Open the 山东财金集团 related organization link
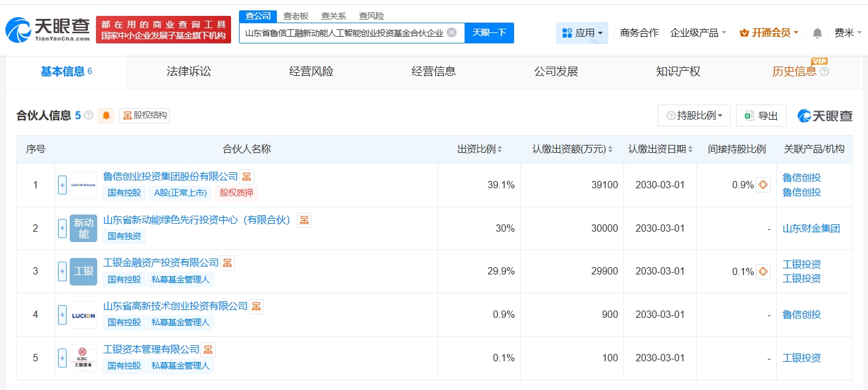The height and width of the screenshot is (390, 868). 811,229
